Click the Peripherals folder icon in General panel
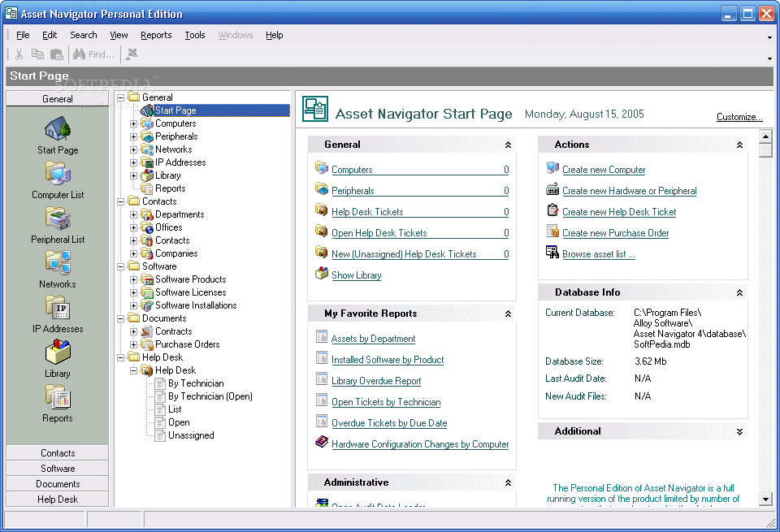 coord(322,189)
